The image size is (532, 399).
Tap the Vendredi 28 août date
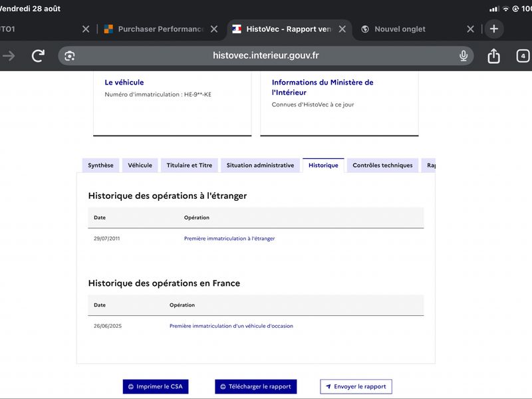click(x=30, y=9)
